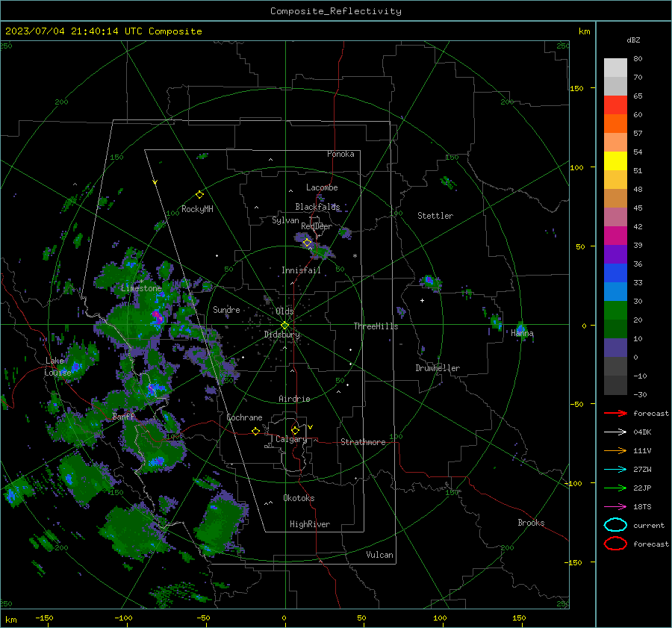Click the green 22JP arrow icon
Screen dimensions: 672x628
(x=615, y=488)
